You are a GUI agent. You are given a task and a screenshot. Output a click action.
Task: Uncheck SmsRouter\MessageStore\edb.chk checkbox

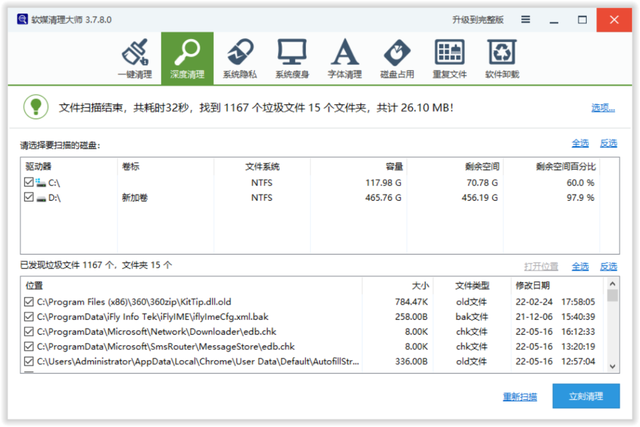[x=29, y=346]
